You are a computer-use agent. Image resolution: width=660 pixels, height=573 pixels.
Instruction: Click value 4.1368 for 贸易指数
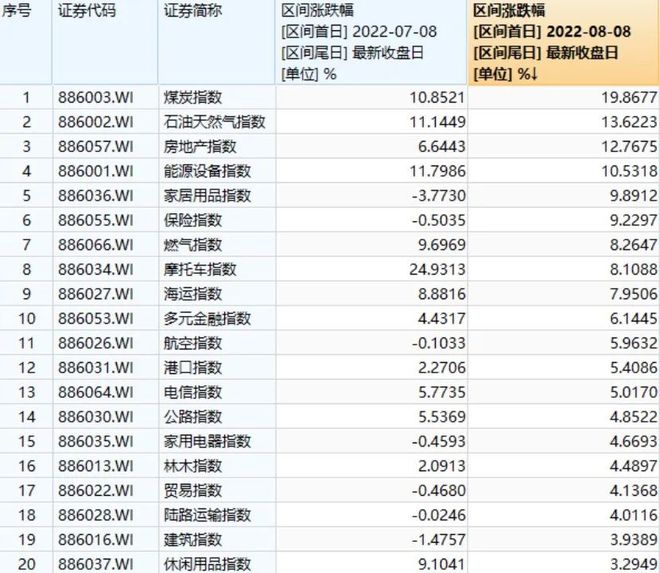[x=633, y=490]
